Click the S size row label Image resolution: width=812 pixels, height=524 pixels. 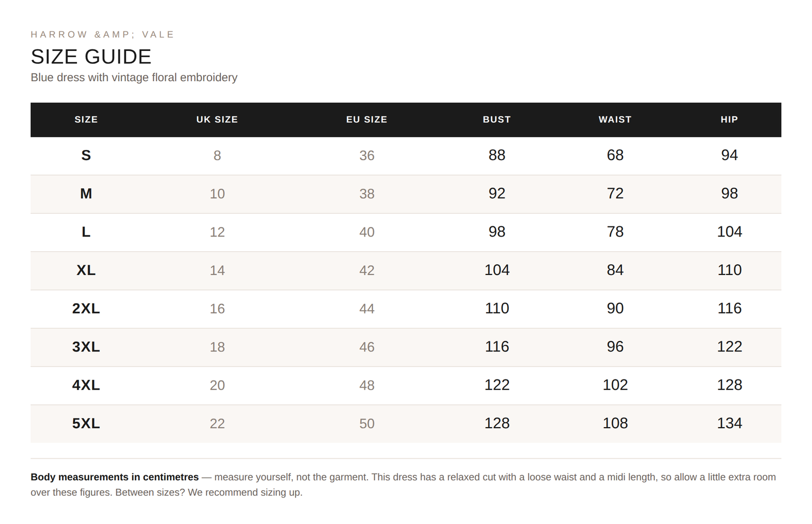[x=86, y=156]
